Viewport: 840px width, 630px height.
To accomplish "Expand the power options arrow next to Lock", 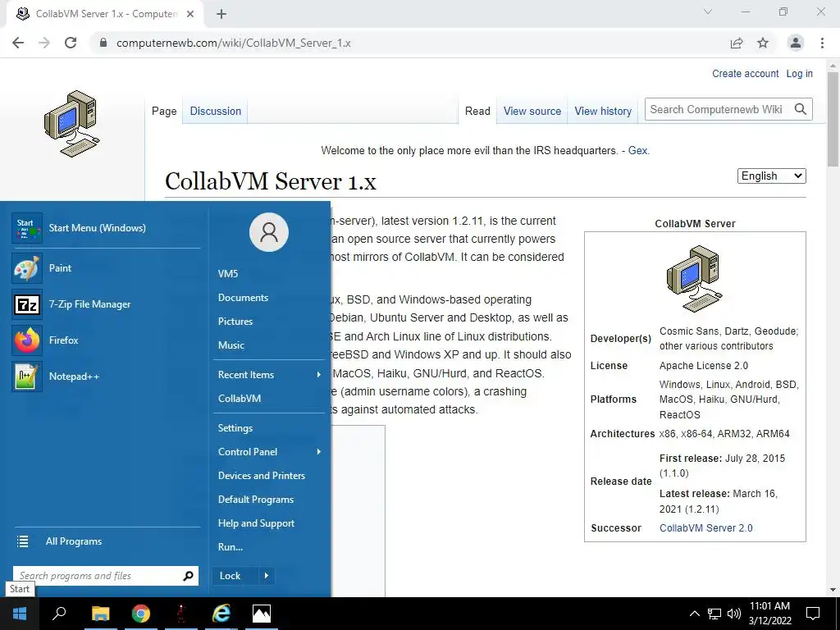I will coord(267,576).
